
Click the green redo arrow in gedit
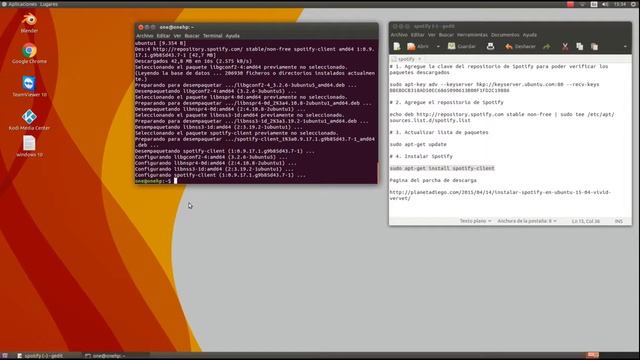click(546, 47)
